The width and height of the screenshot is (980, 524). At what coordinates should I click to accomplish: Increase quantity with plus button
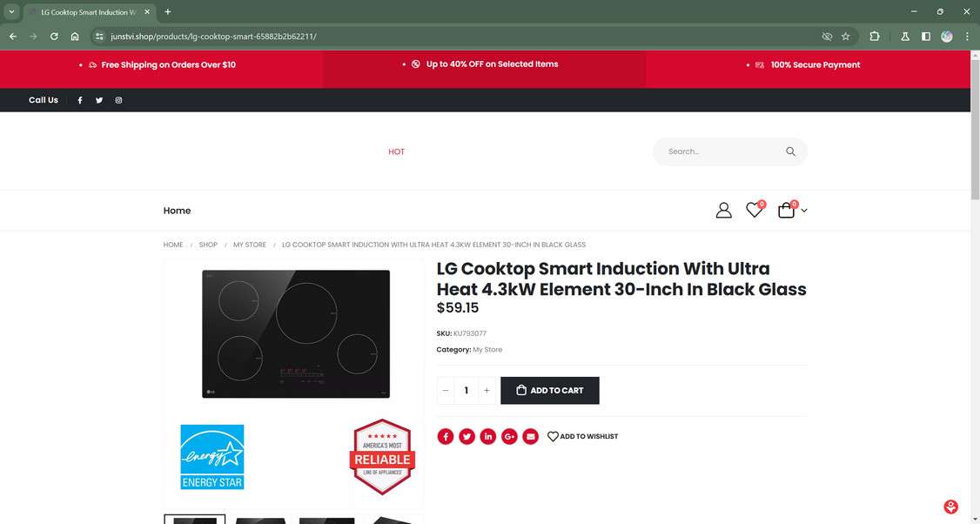pos(487,390)
